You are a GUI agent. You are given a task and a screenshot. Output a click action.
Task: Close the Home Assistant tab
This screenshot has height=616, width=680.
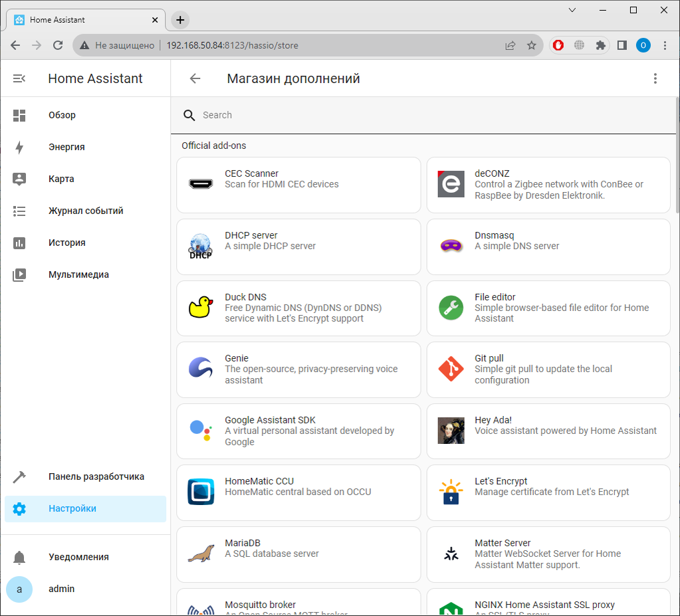tap(155, 20)
